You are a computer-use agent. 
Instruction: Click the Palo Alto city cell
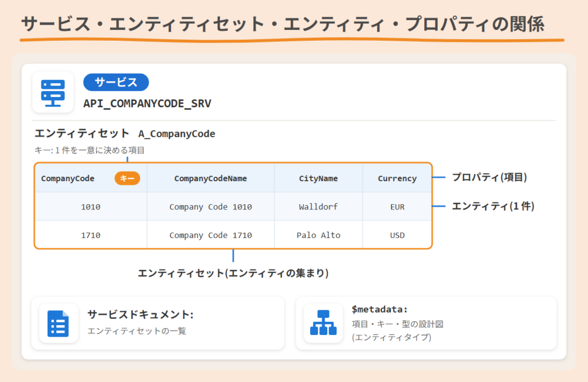pos(318,235)
